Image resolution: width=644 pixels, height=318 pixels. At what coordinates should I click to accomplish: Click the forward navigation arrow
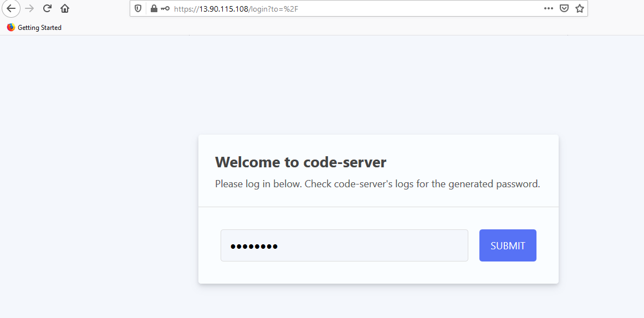pos(29,8)
